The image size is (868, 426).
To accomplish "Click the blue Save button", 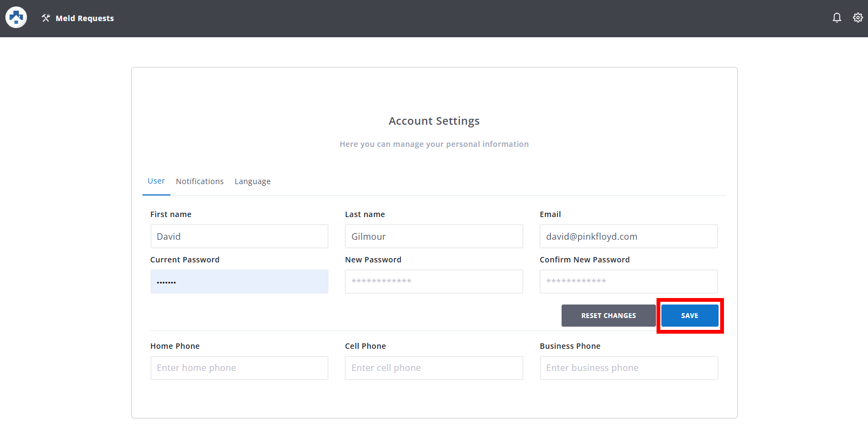I will (x=689, y=316).
